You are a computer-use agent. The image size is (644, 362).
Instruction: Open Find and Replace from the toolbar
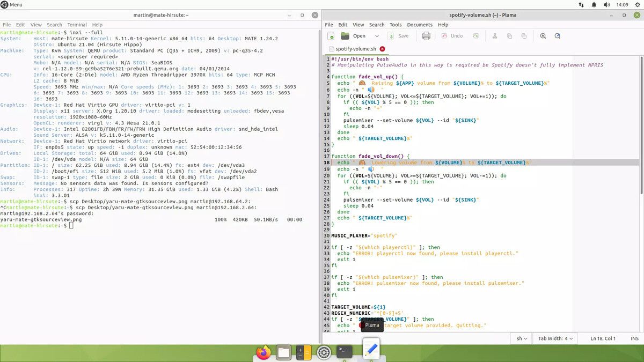(557, 36)
